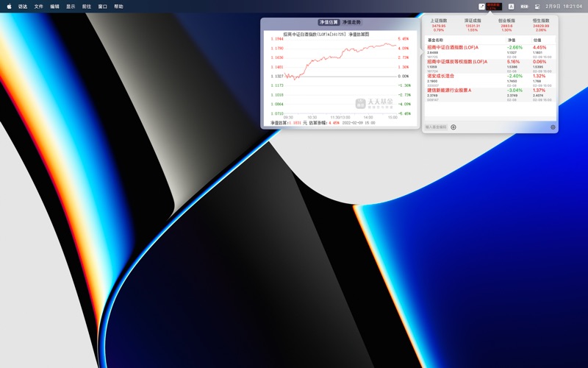
Task: Click the chart title 招商中证白酒指数 净值估算图
Action: pyautogui.click(x=326, y=34)
